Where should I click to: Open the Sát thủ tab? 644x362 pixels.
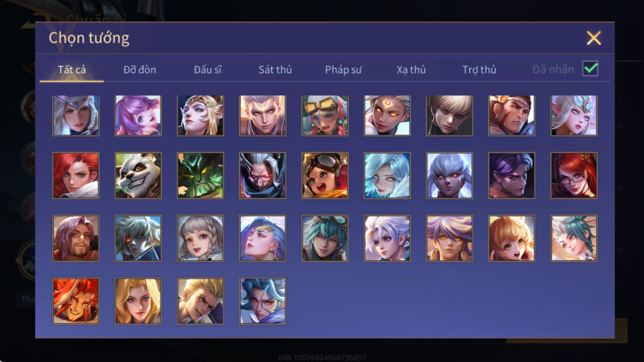pyautogui.click(x=275, y=69)
